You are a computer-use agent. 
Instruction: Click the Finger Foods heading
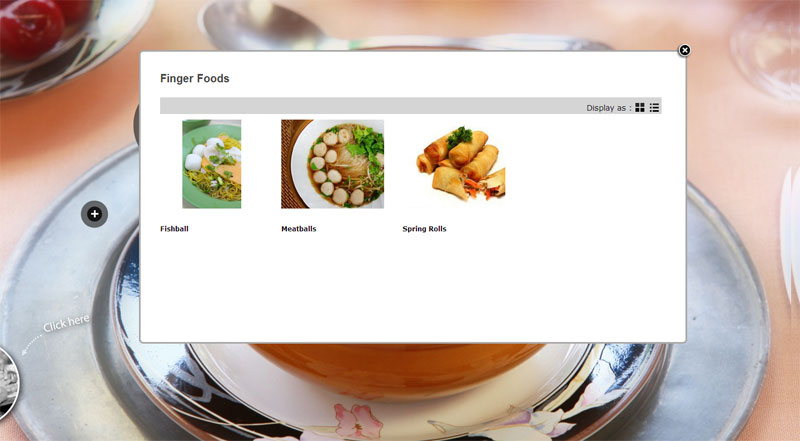[195, 79]
